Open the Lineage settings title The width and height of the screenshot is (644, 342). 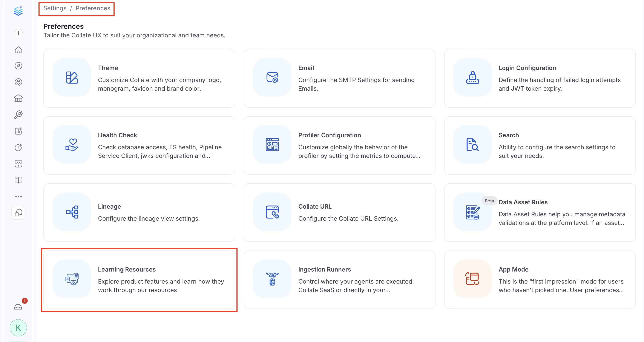[x=109, y=207]
